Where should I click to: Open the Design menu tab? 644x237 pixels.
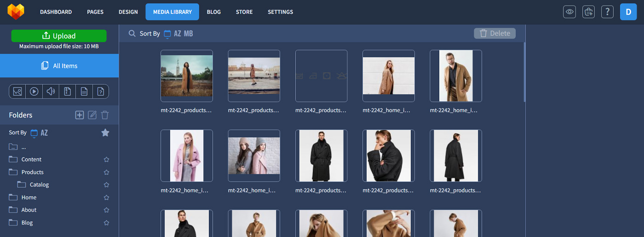point(128,12)
